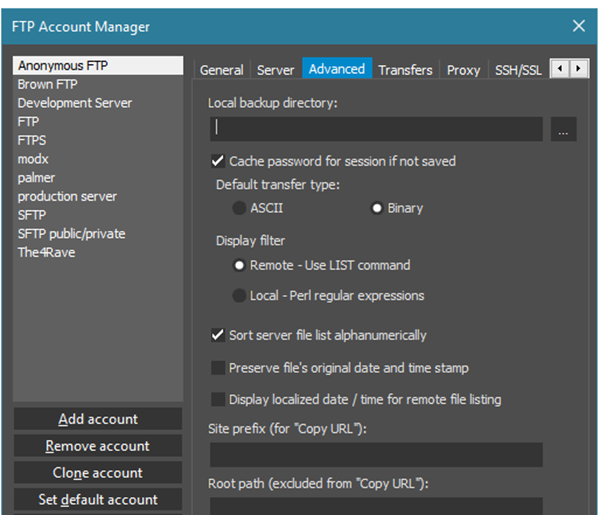
Task: Select the Advanced tab
Action: point(337,68)
